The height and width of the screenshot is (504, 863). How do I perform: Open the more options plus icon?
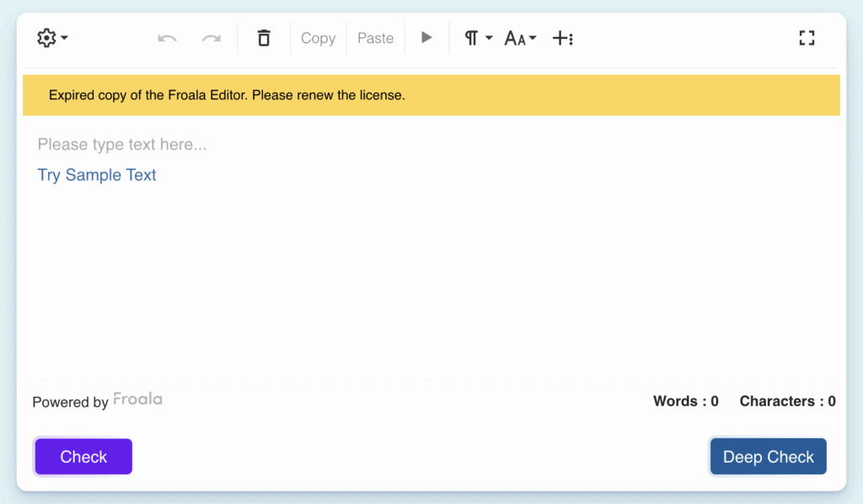(x=562, y=38)
